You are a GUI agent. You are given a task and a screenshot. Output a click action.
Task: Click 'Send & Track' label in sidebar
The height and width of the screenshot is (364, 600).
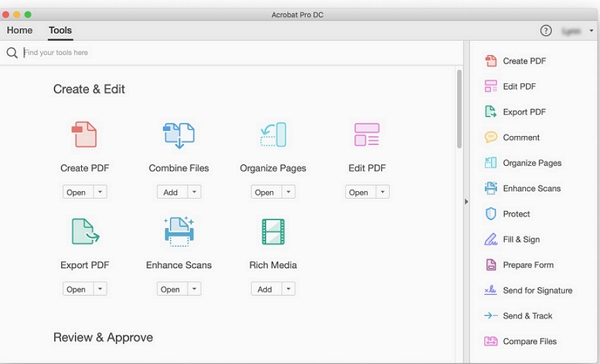tap(527, 315)
